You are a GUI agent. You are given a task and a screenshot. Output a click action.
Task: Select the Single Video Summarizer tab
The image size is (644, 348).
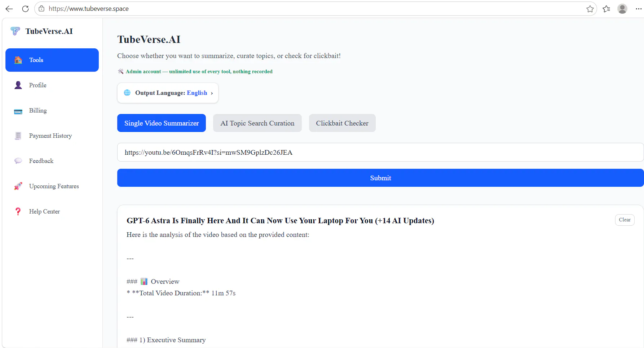162,123
